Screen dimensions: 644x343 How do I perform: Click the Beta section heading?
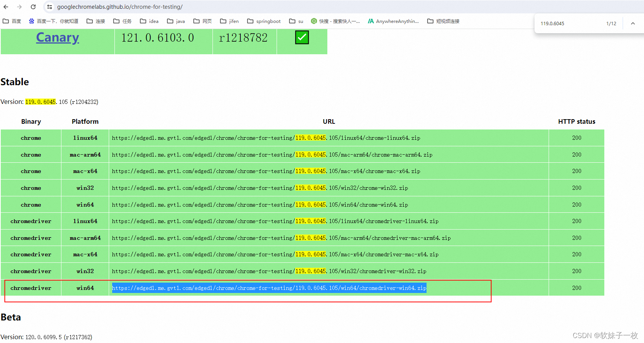point(11,317)
